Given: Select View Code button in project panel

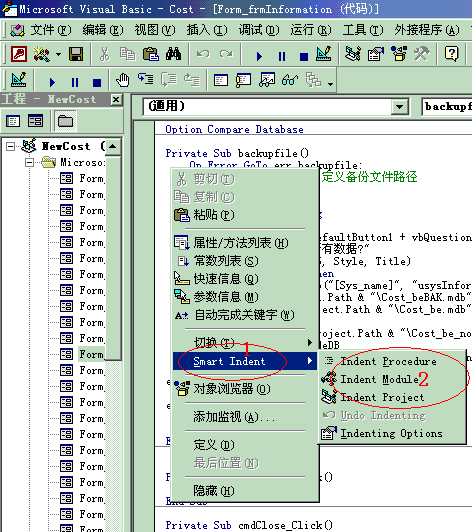Looking at the screenshot, I should (x=13, y=121).
